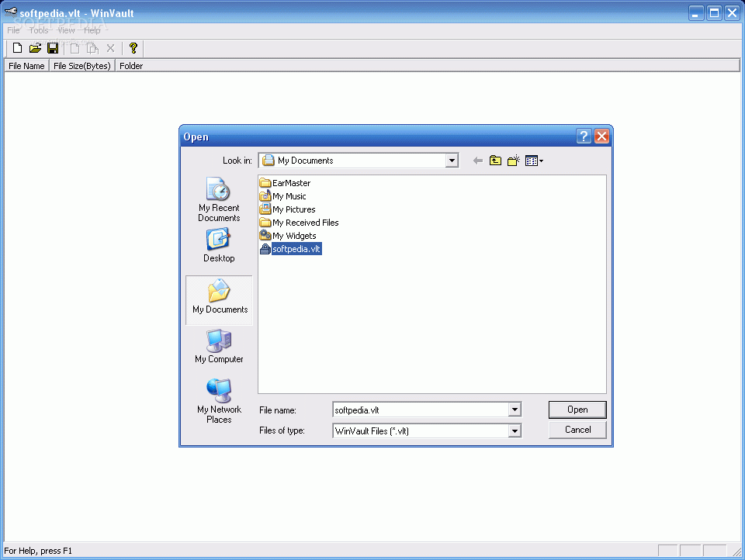This screenshot has width=745, height=560.
Task: Click the Delete X toolbar icon
Action: coord(110,48)
